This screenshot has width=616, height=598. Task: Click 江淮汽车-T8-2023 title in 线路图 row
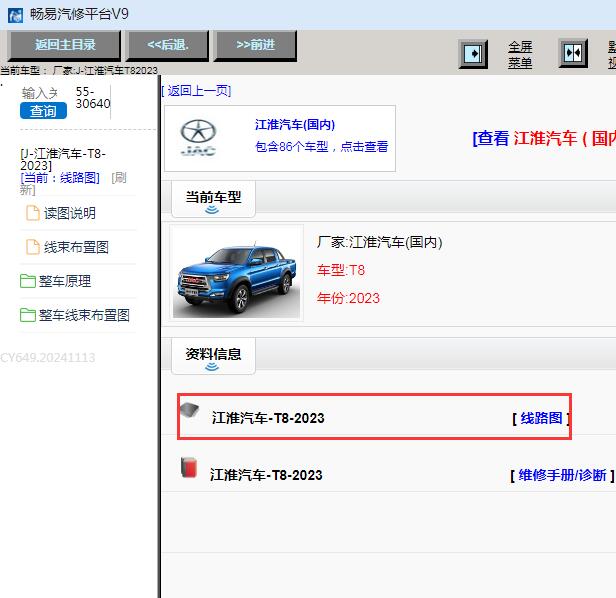[x=268, y=418]
